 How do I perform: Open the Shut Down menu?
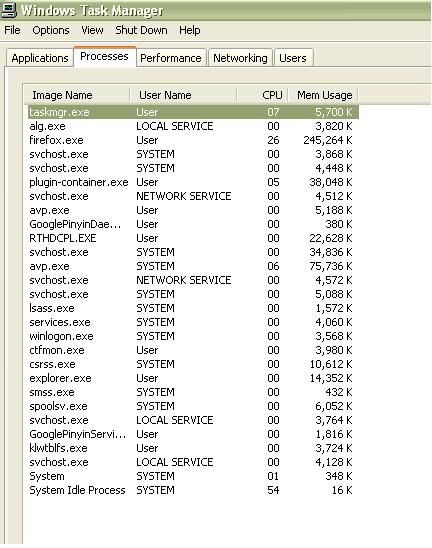141,30
